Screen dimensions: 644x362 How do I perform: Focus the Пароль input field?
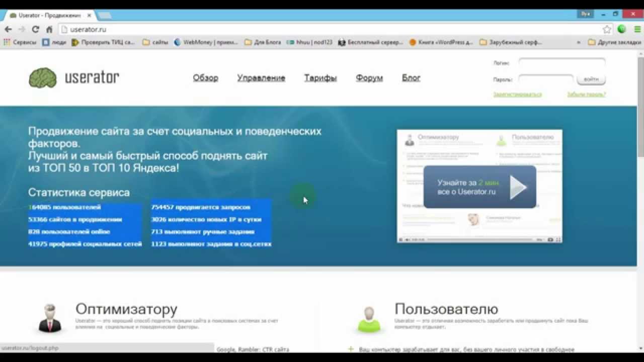tap(546, 79)
